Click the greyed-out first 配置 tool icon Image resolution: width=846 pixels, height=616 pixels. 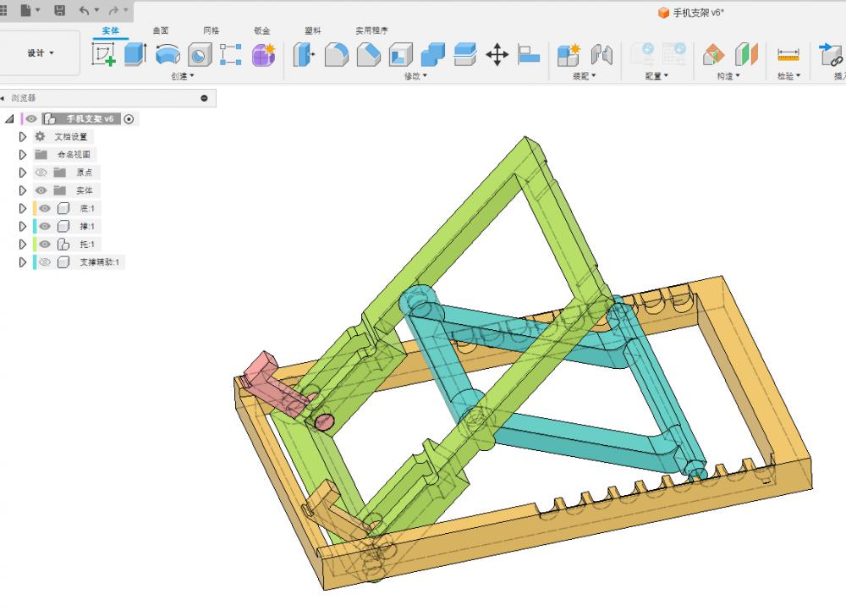coord(642,54)
